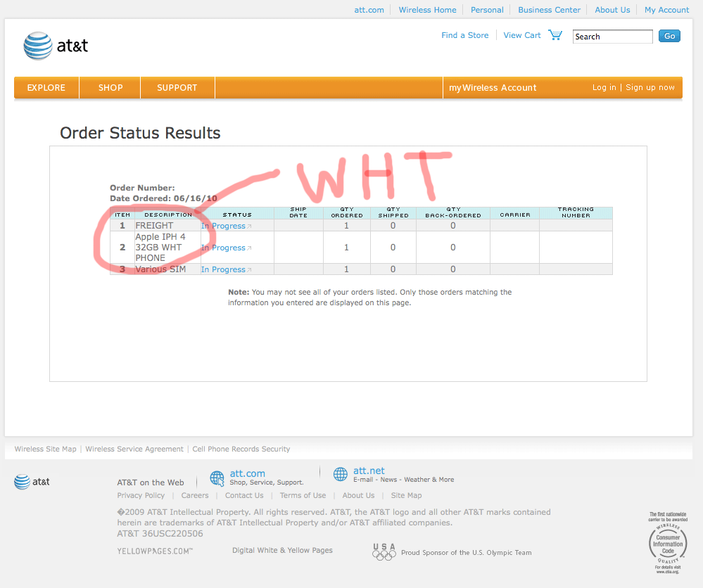This screenshot has width=703, height=588.
Task: Click the footer AT&T logo
Action: tap(32, 482)
